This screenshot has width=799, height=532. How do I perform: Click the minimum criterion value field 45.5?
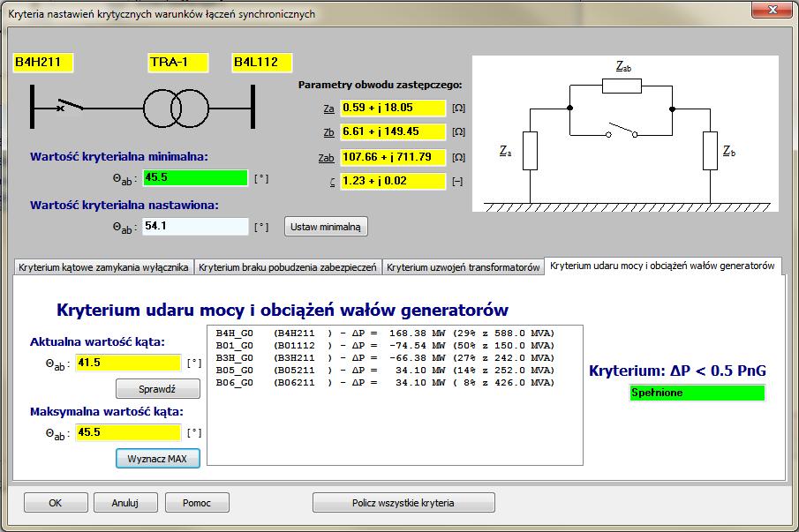[x=195, y=177]
